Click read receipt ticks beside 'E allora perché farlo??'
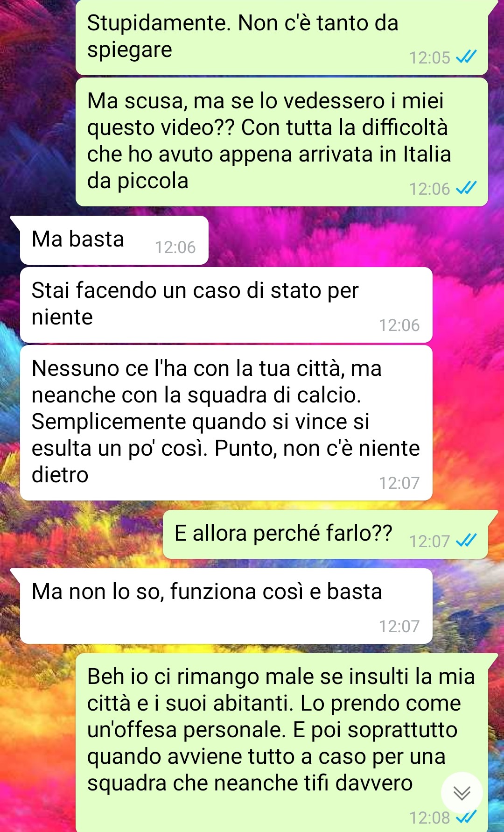 pyautogui.click(x=466, y=541)
